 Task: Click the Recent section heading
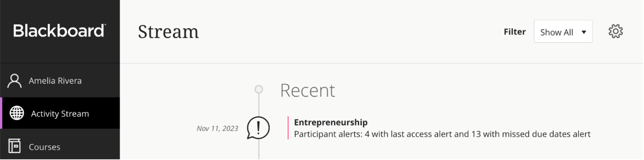(308, 90)
